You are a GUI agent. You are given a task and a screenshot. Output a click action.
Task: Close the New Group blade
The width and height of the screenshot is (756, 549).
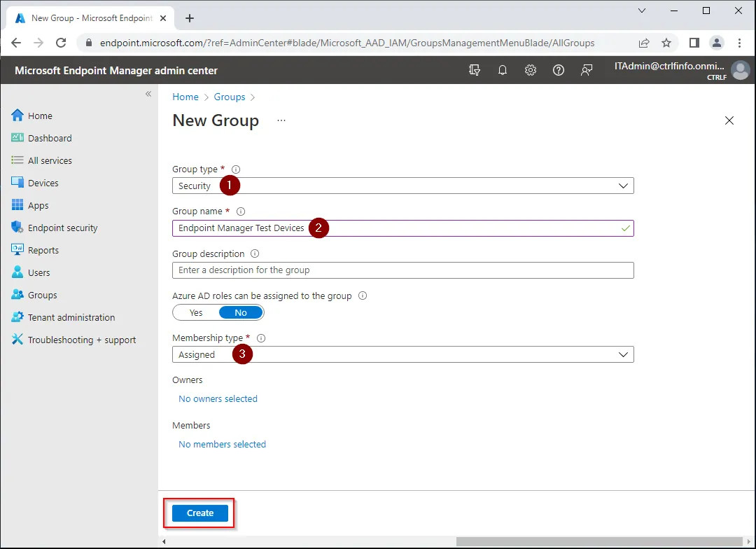click(729, 120)
